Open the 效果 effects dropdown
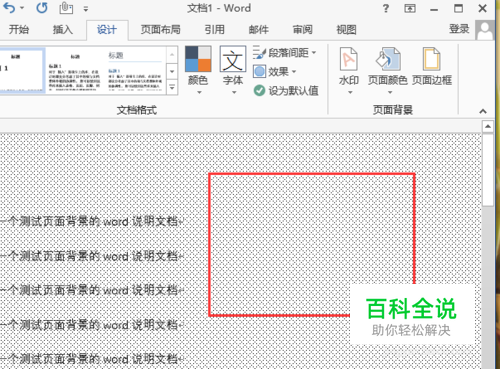Viewport: 500px width, 369px height. (275, 71)
